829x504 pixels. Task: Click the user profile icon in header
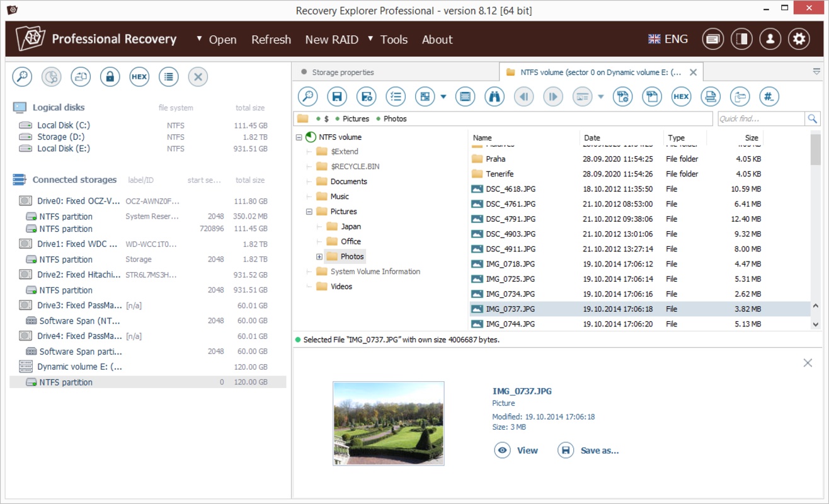(770, 39)
